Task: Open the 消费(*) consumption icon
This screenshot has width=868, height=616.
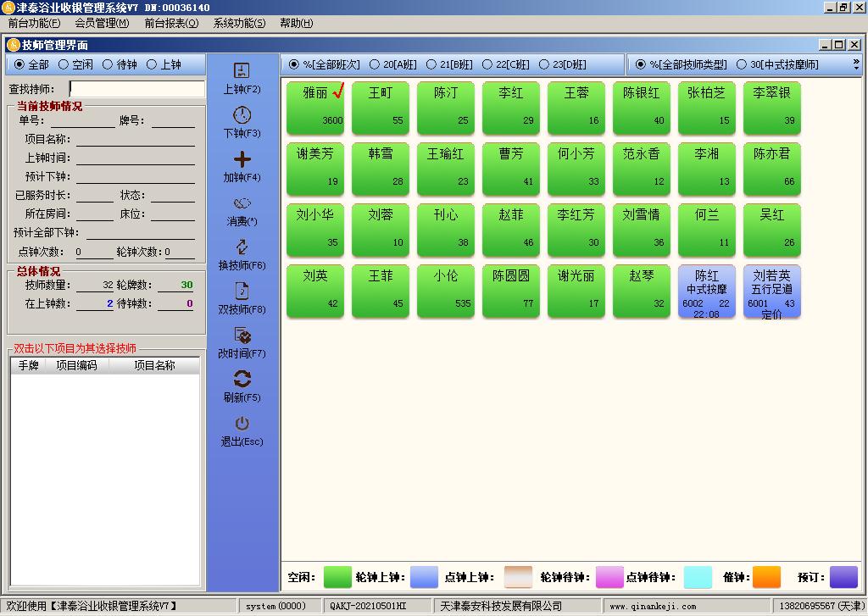Action: pos(242,203)
